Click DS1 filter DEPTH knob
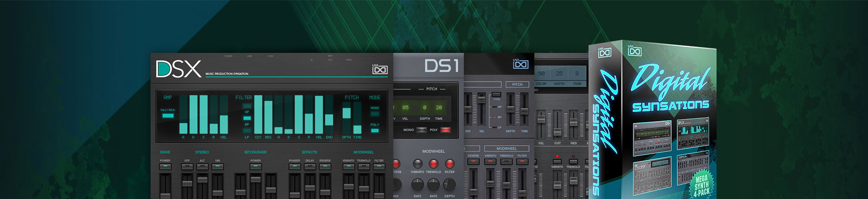This screenshot has width=868, height=199. 449,184
